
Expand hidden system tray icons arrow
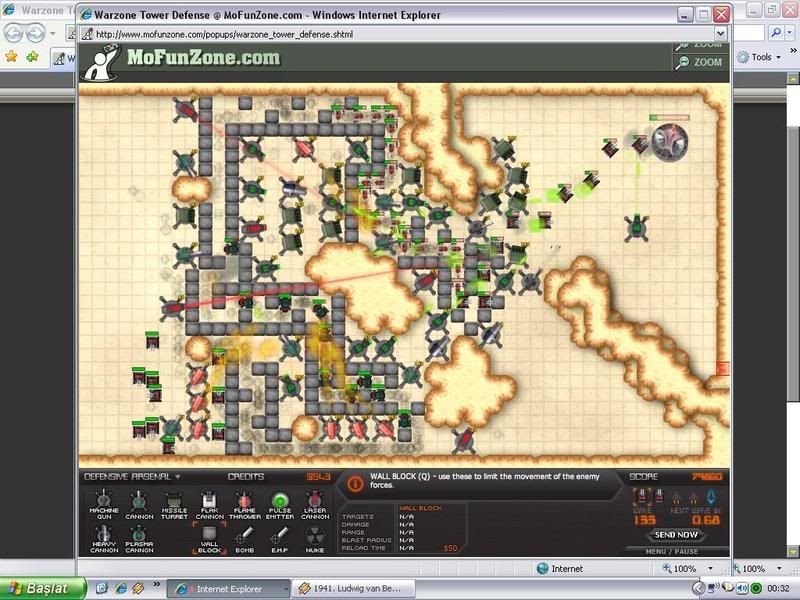(698, 589)
